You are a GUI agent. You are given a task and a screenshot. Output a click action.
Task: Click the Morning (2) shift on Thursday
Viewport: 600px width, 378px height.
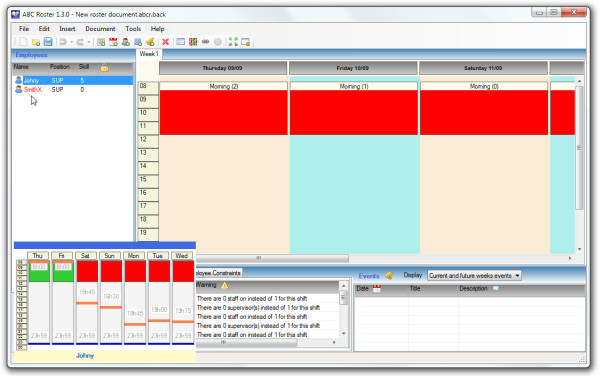pyautogui.click(x=223, y=108)
